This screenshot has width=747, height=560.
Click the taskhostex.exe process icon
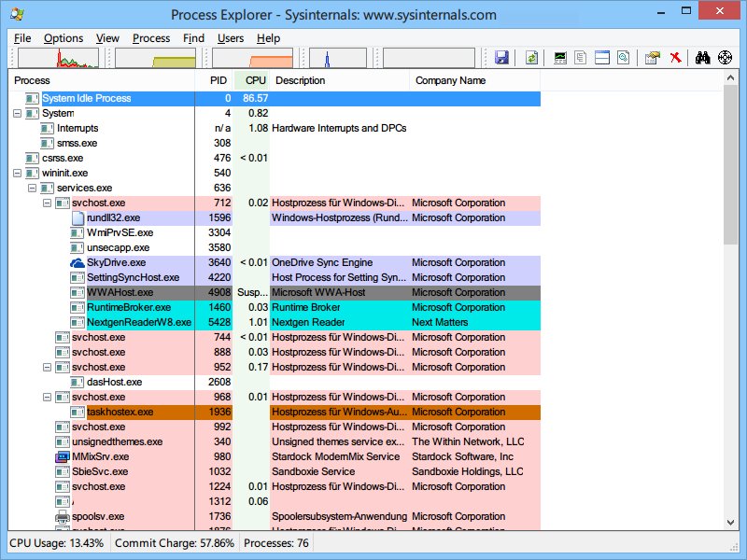[x=78, y=412]
